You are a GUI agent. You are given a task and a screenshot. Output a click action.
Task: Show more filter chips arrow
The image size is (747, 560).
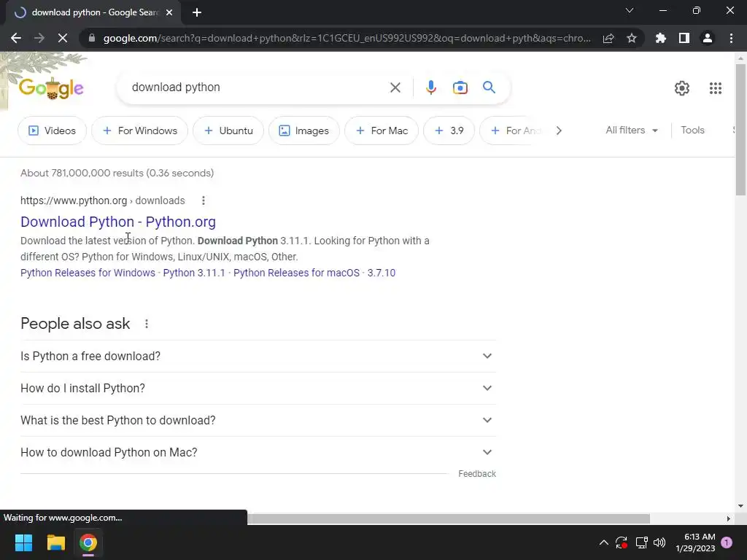pyautogui.click(x=559, y=131)
